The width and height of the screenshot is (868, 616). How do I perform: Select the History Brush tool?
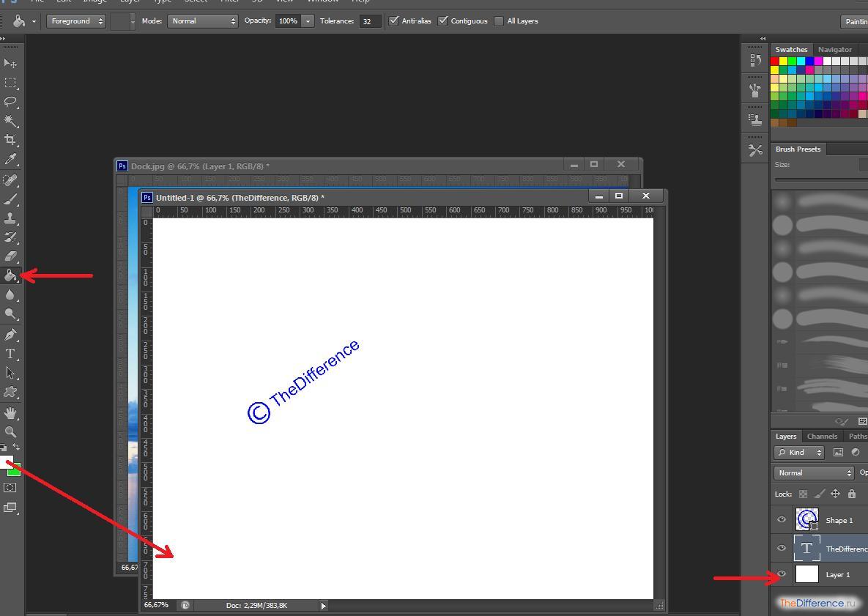(10, 237)
